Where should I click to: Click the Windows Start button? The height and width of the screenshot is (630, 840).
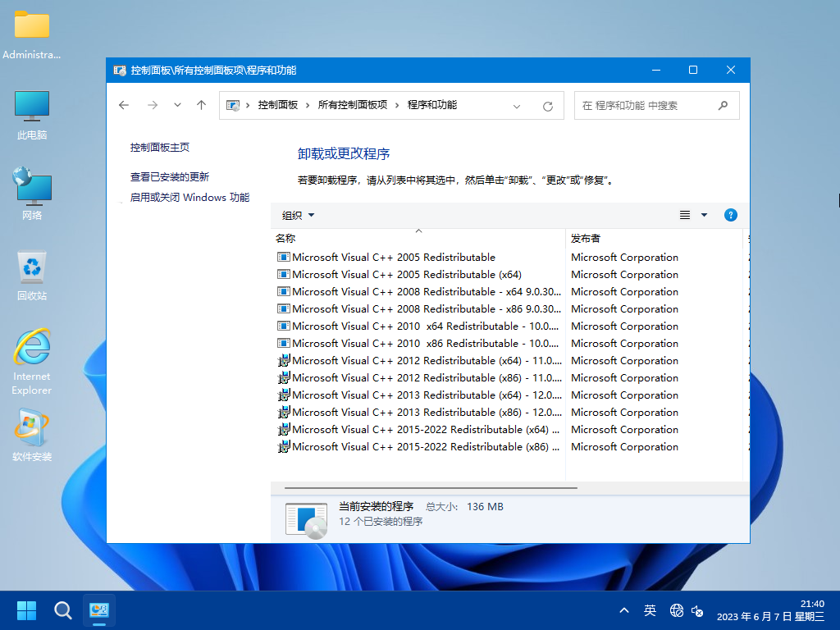click(x=26, y=610)
